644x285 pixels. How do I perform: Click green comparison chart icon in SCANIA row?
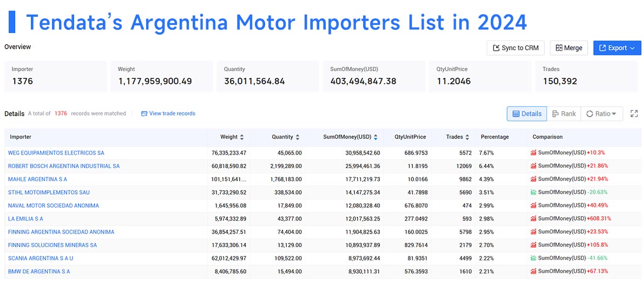tap(534, 258)
